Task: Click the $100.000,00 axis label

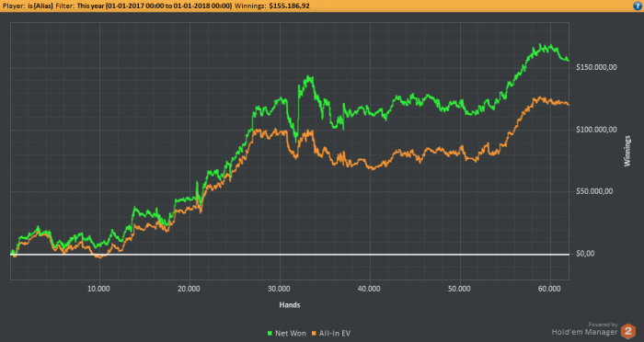Action: (x=596, y=130)
